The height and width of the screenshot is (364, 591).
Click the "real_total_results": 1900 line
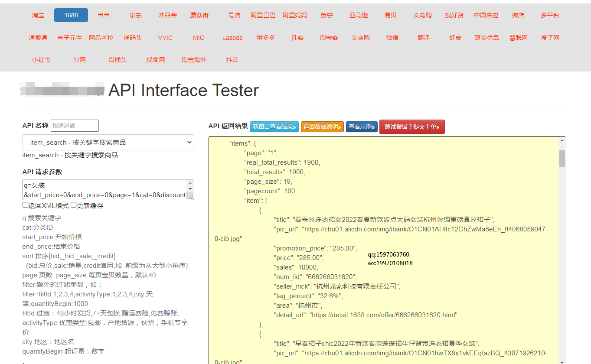(282, 162)
